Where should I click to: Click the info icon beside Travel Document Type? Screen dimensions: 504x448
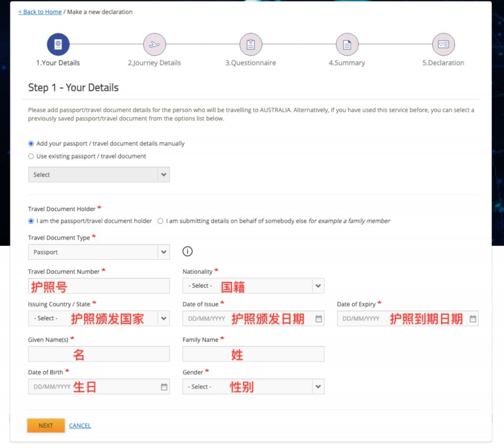coord(187,252)
